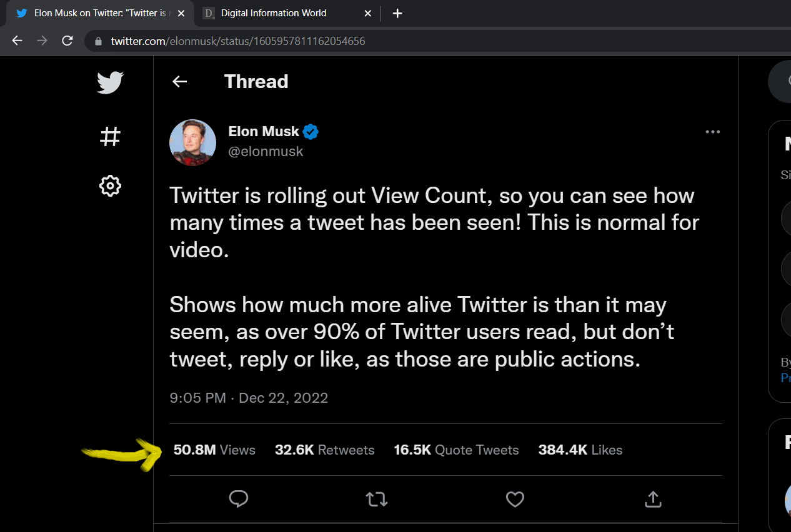Close the Digital Information World tab
The height and width of the screenshot is (532, 791).
(x=368, y=13)
